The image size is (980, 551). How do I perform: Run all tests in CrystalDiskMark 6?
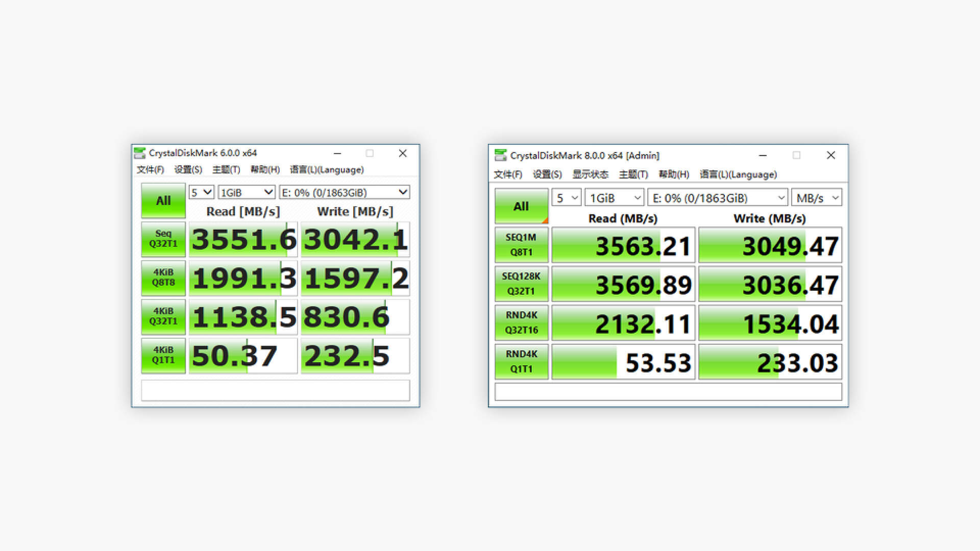click(x=163, y=201)
